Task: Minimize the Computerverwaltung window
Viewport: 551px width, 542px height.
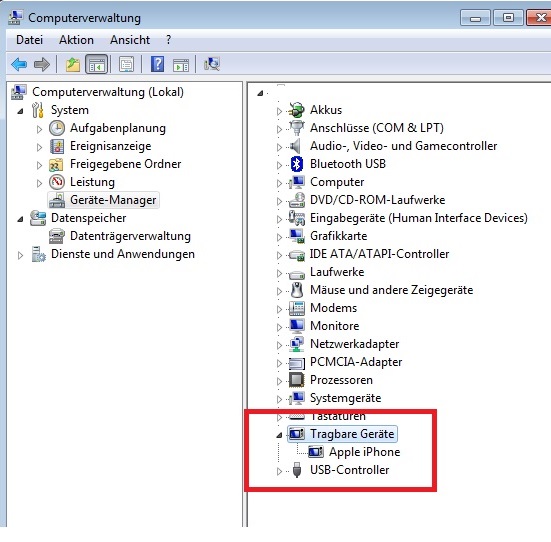Action: coord(475,18)
